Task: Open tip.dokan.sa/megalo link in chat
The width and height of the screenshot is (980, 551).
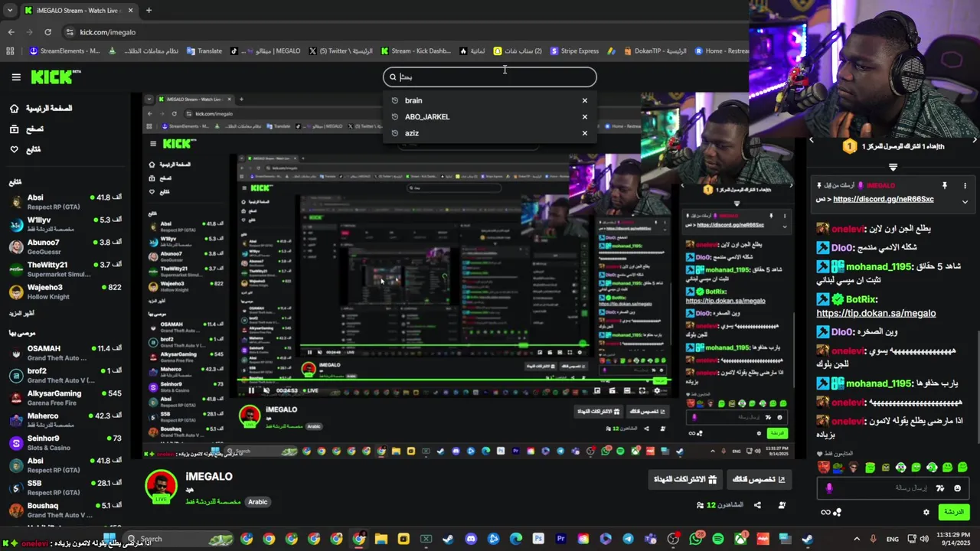Action: click(876, 313)
